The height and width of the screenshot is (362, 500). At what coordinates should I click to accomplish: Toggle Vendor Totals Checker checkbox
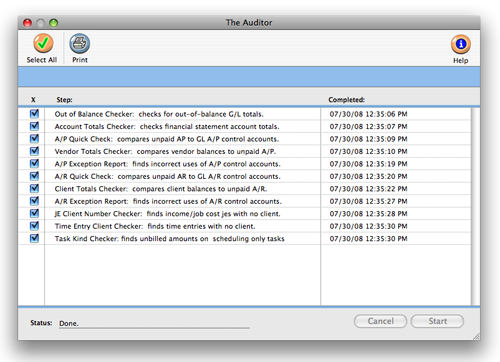34,151
